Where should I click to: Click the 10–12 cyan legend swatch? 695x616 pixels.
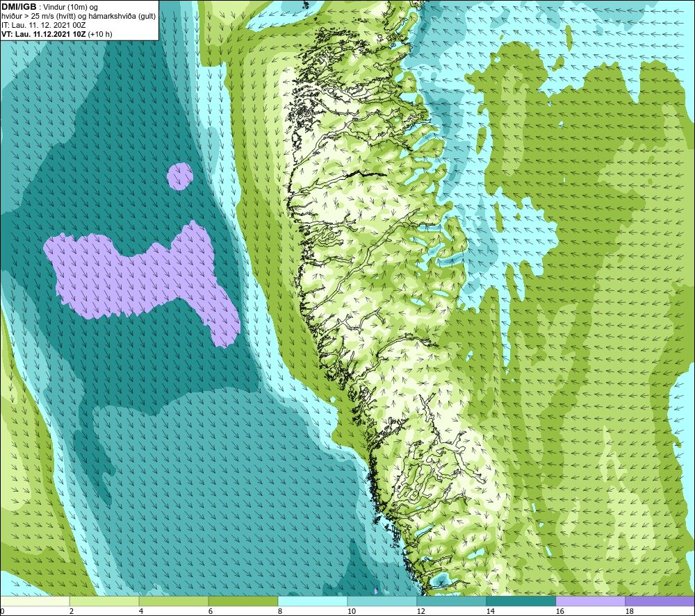point(382,601)
